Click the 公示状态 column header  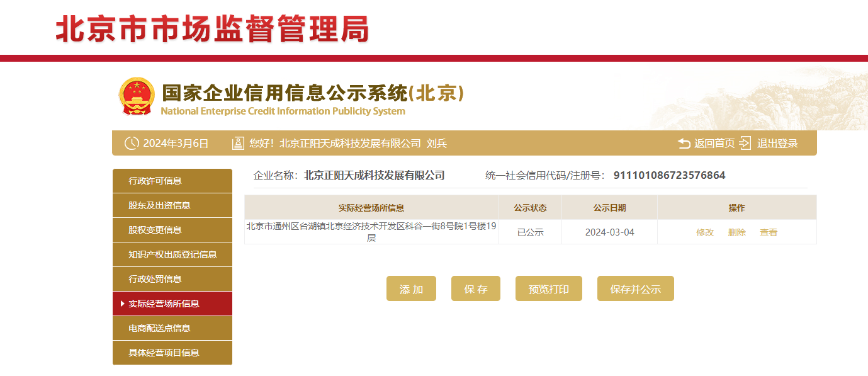pos(530,208)
